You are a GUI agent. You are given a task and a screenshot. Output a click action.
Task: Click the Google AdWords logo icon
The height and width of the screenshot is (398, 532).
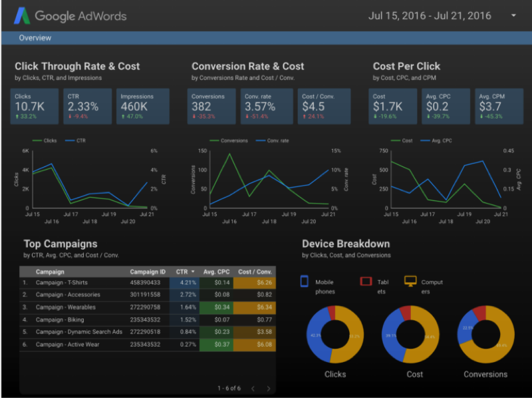click(23, 15)
